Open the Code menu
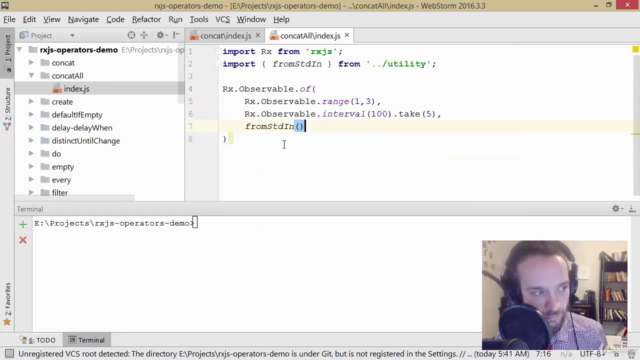640x360 pixels. (x=116, y=19)
